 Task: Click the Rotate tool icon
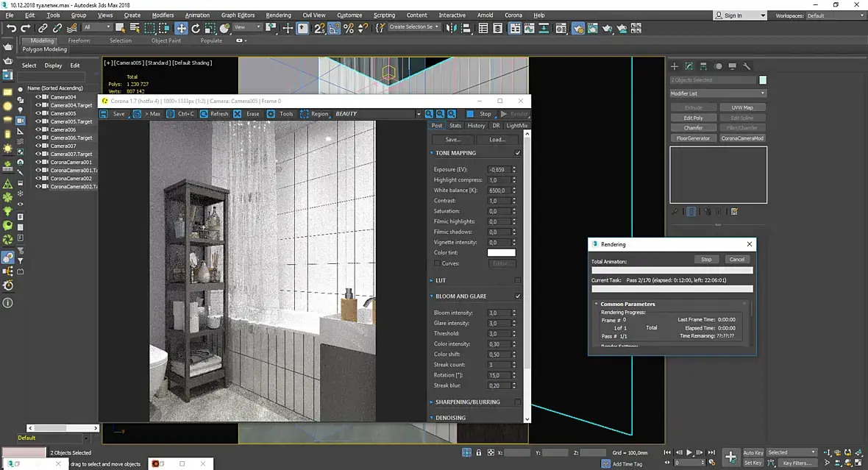click(197, 28)
